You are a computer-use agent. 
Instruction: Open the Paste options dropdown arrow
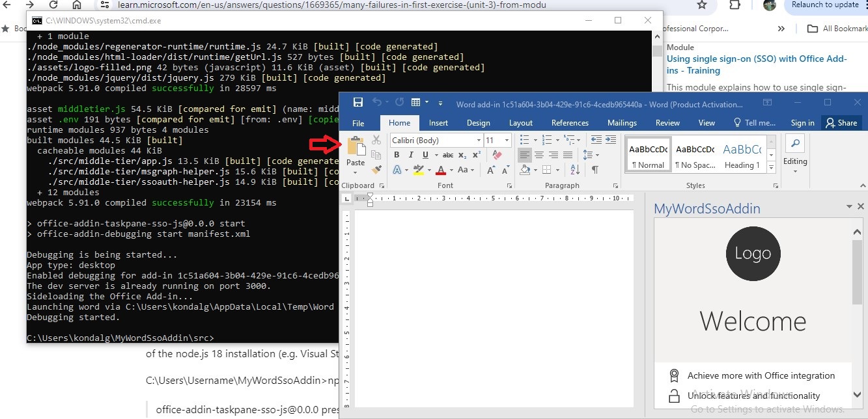pos(356,172)
